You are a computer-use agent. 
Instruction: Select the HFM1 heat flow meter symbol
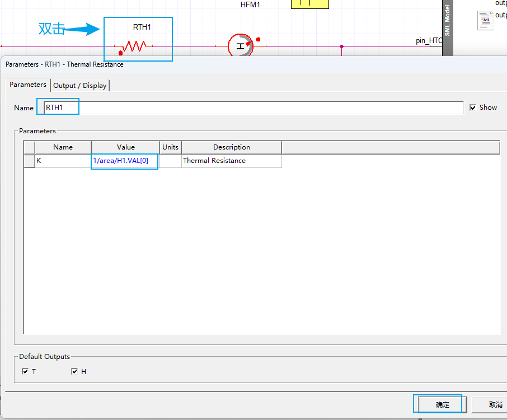pos(241,46)
